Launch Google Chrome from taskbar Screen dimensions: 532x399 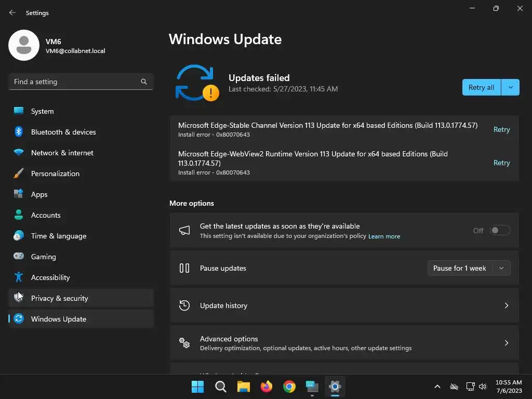(x=289, y=387)
